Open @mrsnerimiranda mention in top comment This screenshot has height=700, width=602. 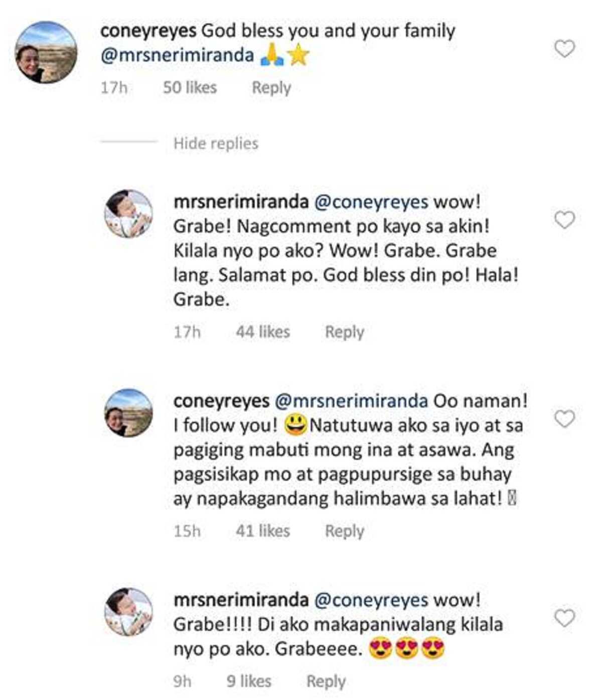178,55
